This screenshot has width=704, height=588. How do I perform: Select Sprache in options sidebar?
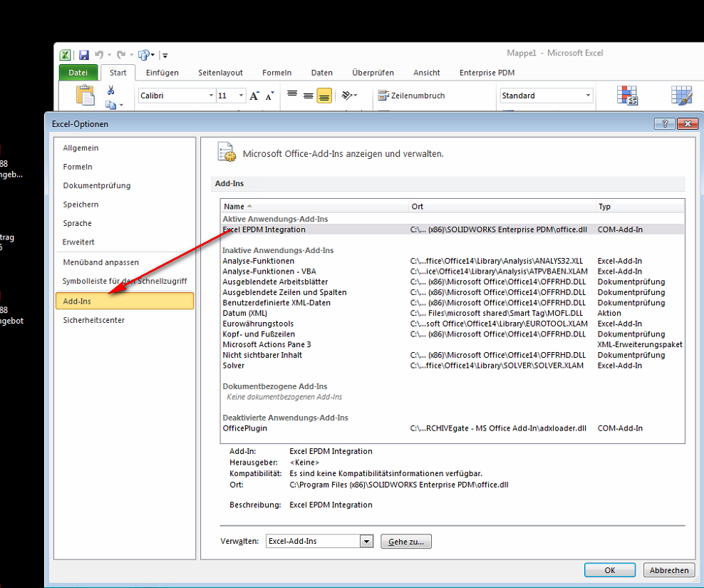coord(125,223)
